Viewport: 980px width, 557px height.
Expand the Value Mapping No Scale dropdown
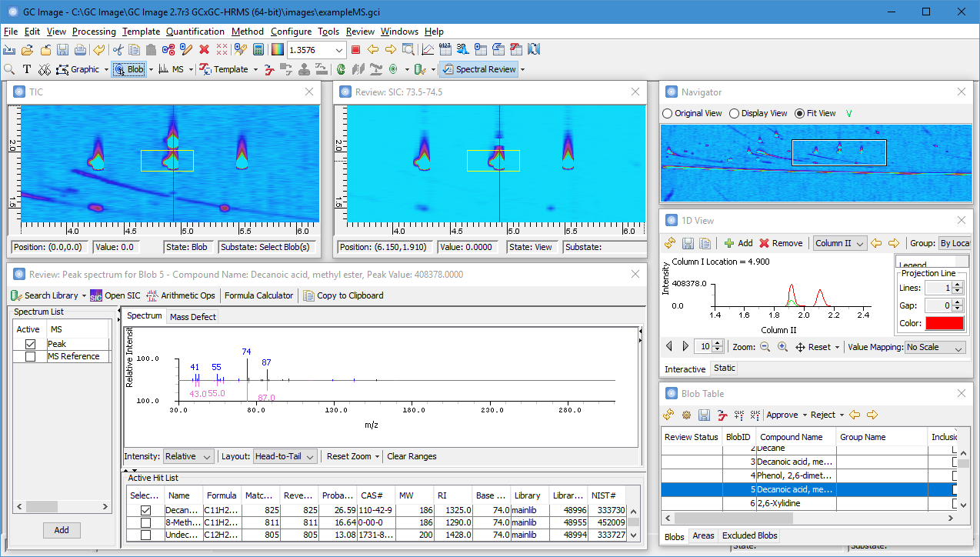(x=935, y=347)
